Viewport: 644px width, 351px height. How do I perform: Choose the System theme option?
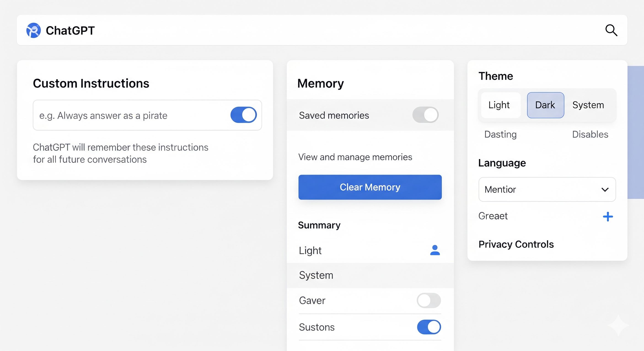[x=588, y=105]
